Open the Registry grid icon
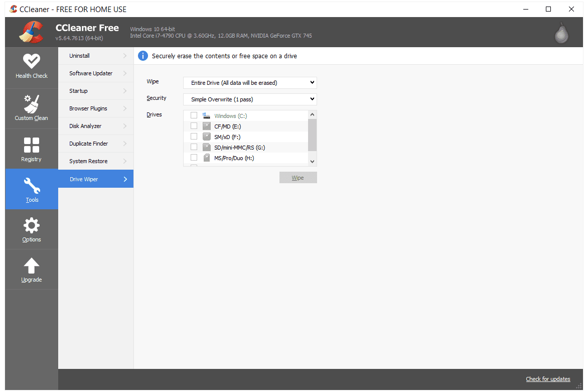The image size is (588, 392). (x=31, y=145)
